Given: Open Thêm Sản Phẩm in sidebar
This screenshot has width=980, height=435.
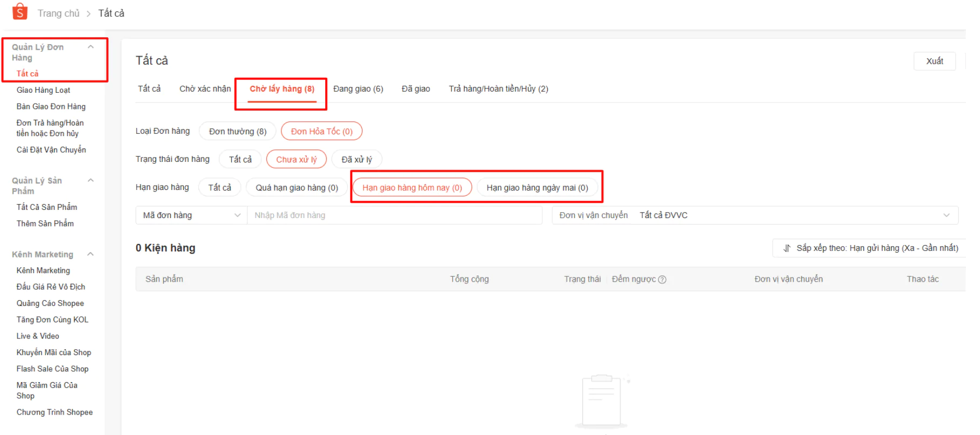Looking at the screenshot, I should point(45,223).
